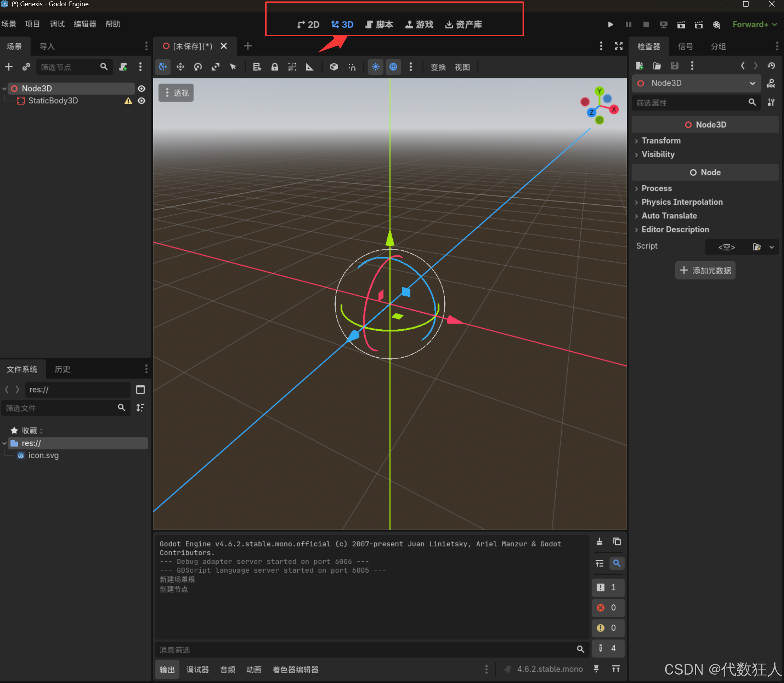Click the lock selected node icon
The image size is (784, 683).
click(x=275, y=67)
